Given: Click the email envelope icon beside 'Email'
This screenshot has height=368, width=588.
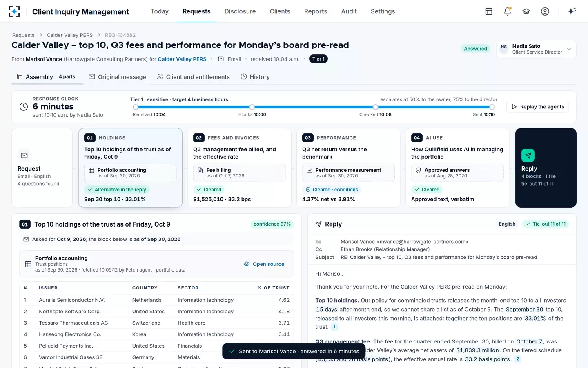Looking at the screenshot, I should (221, 59).
